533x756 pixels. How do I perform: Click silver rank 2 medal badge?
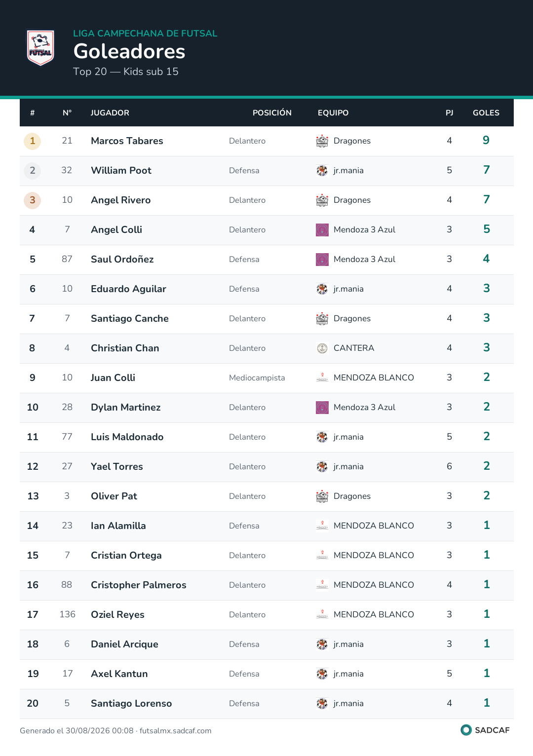tap(33, 171)
